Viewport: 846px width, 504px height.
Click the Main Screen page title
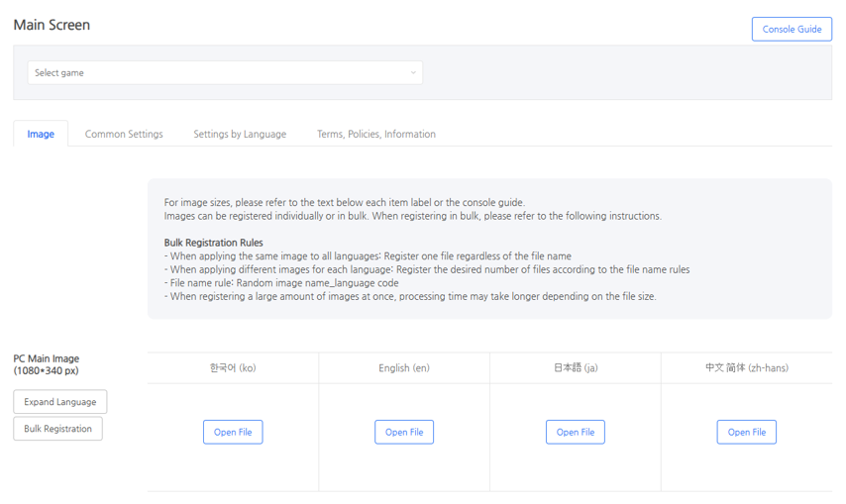[x=52, y=25]
